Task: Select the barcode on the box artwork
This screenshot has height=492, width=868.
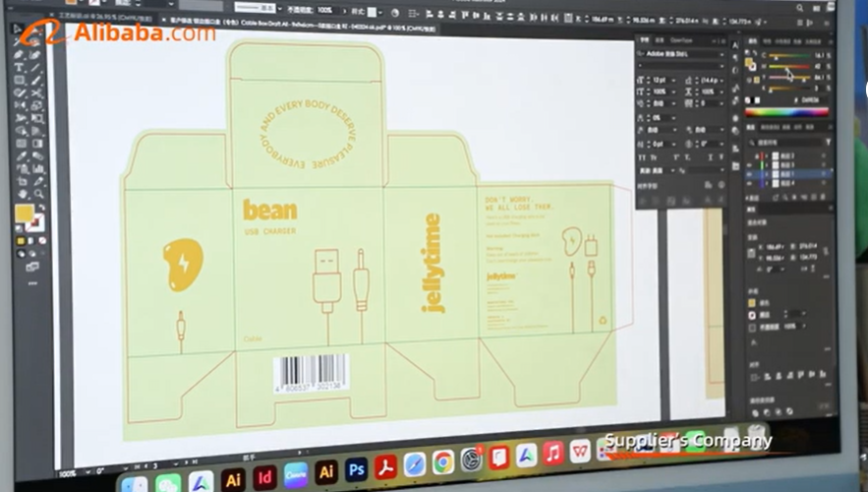Action: tap(311, 373)
